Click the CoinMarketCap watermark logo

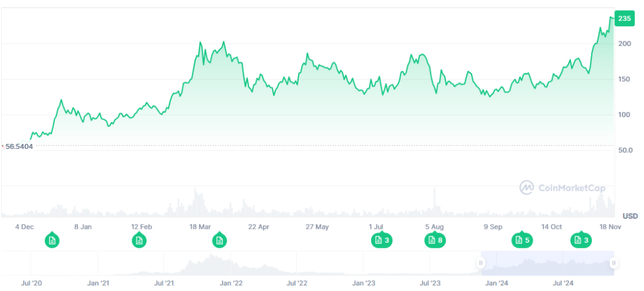coord(553,187)
